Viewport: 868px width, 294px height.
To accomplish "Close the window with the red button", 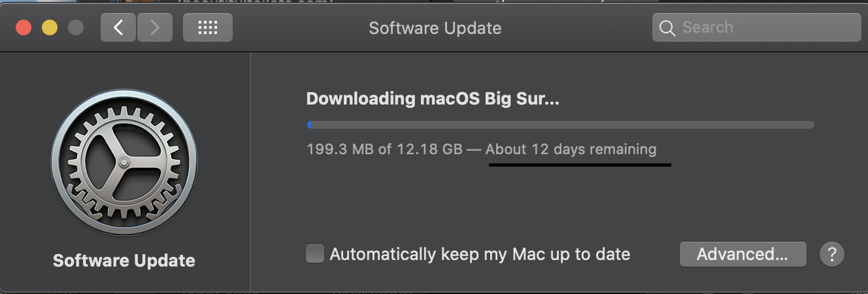I will [x=24, y=27].
